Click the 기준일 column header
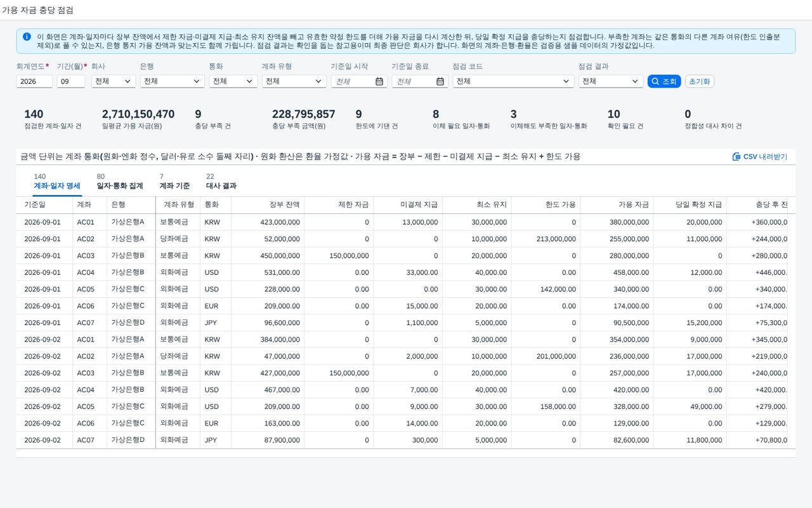 click(44, 205)
